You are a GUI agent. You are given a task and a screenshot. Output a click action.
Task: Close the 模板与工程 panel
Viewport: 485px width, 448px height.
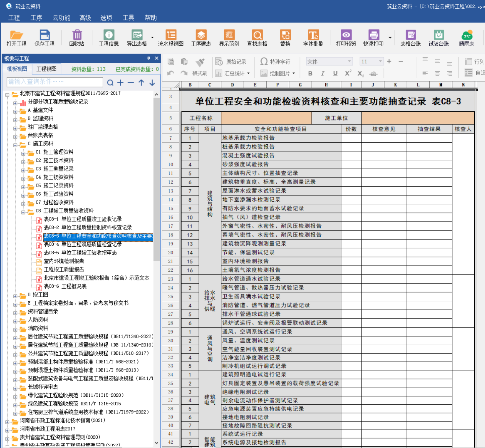point(156,58)
